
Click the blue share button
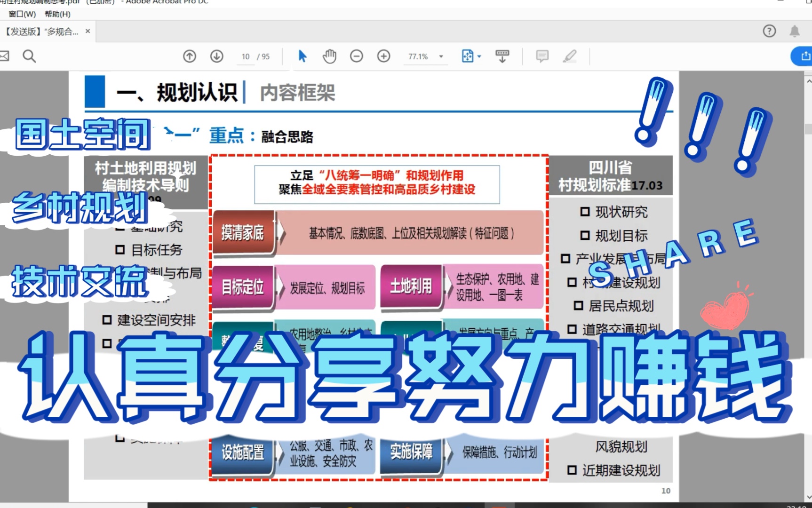pyautogui.click(x=802, y=56)
